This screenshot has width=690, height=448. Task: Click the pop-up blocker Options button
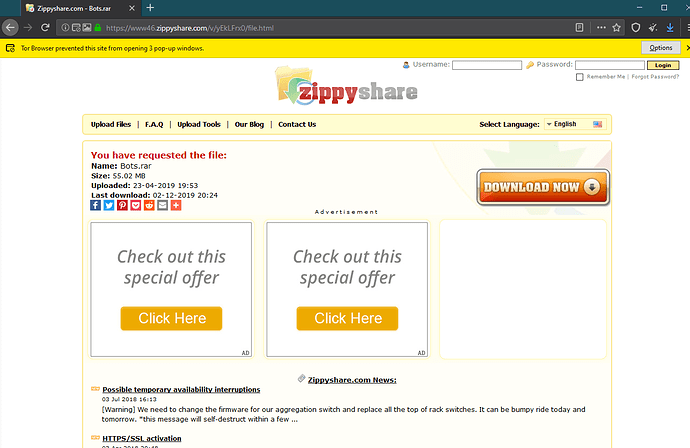(x=661, y=48)
